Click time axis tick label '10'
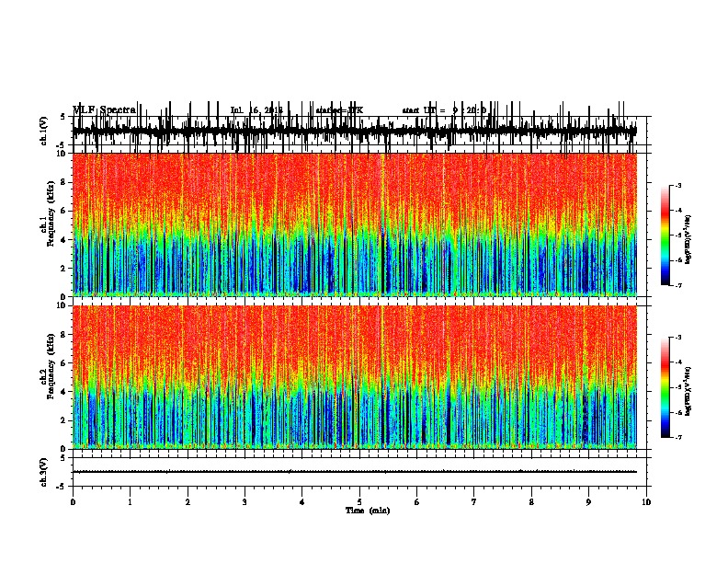728x563 pixels. tap(646, 502)
